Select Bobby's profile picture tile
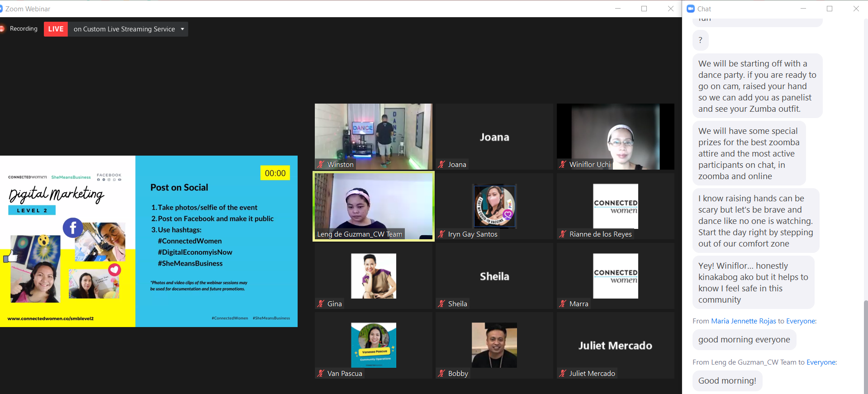 [x=494, y=345]
